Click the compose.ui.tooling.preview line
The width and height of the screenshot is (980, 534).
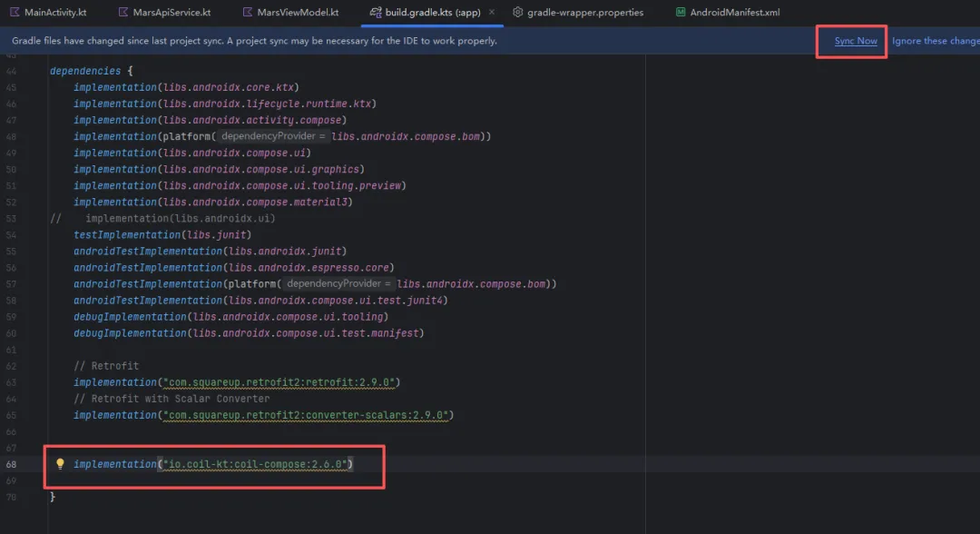[240, 185]
